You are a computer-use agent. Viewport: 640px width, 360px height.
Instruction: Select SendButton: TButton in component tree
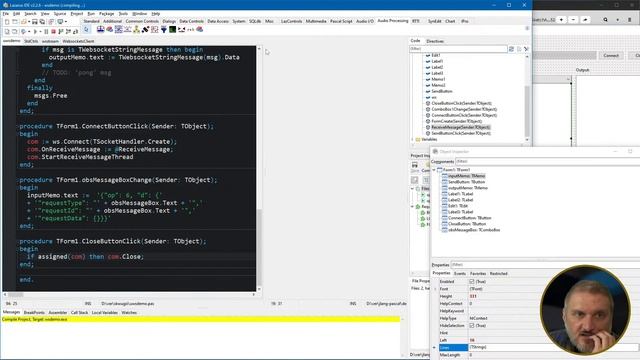[466, 182]
